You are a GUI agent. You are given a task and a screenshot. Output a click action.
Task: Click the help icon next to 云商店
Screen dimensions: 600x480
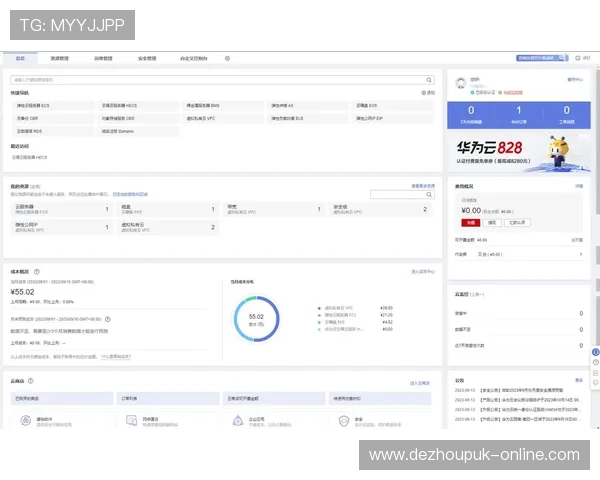[x=31, y=381]
